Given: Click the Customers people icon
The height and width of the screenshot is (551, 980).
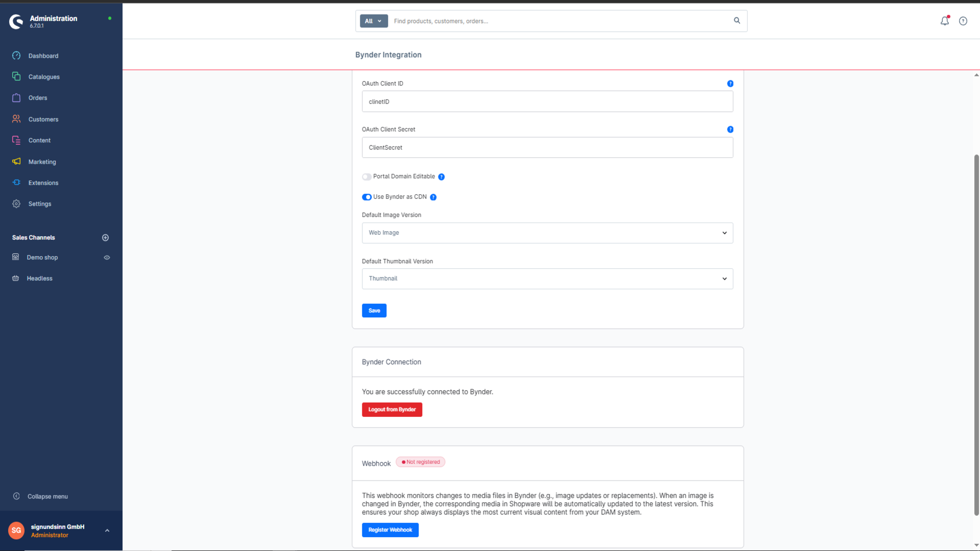Looking at the screenshot, I should (16, 119).
